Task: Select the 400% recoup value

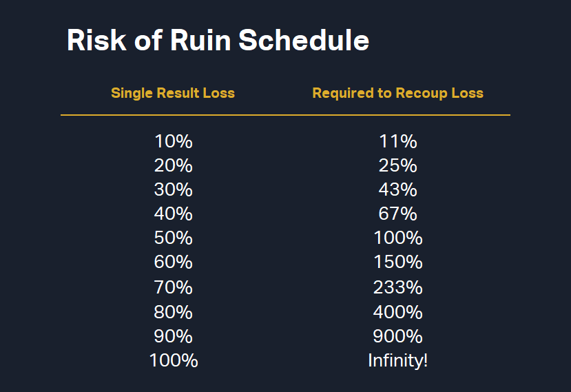Action: (x=397, y=311)
